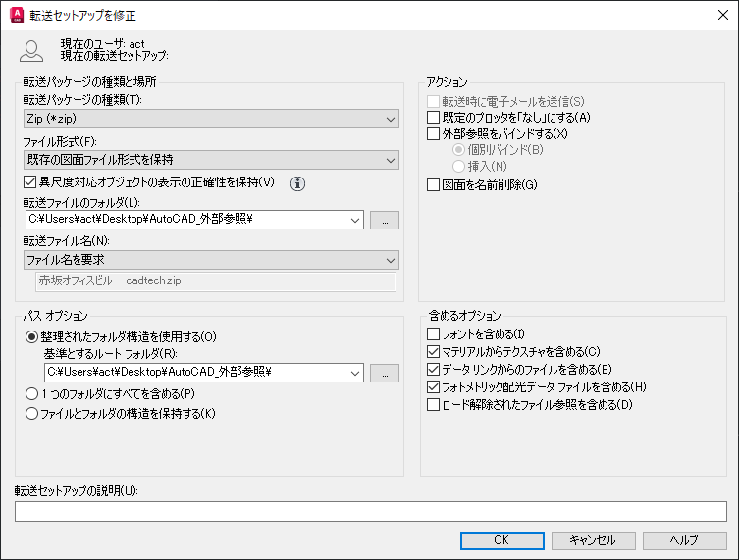
Task: Uncheck データ リンクからのファイルを含める
Action: coord(433,369)
